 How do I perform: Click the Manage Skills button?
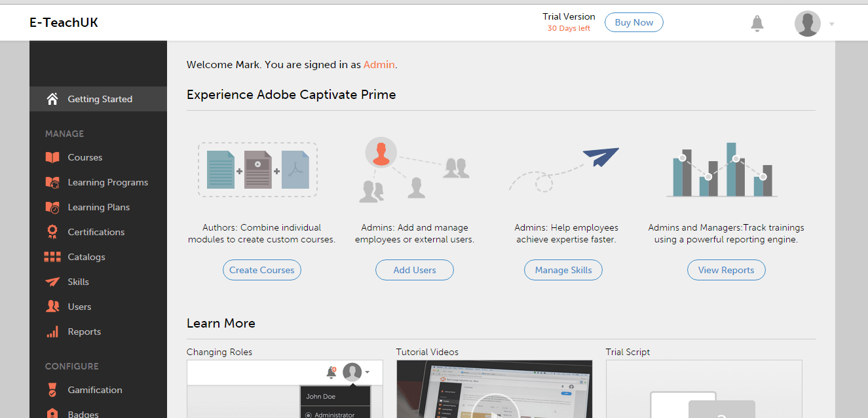[x=563, y=270]
